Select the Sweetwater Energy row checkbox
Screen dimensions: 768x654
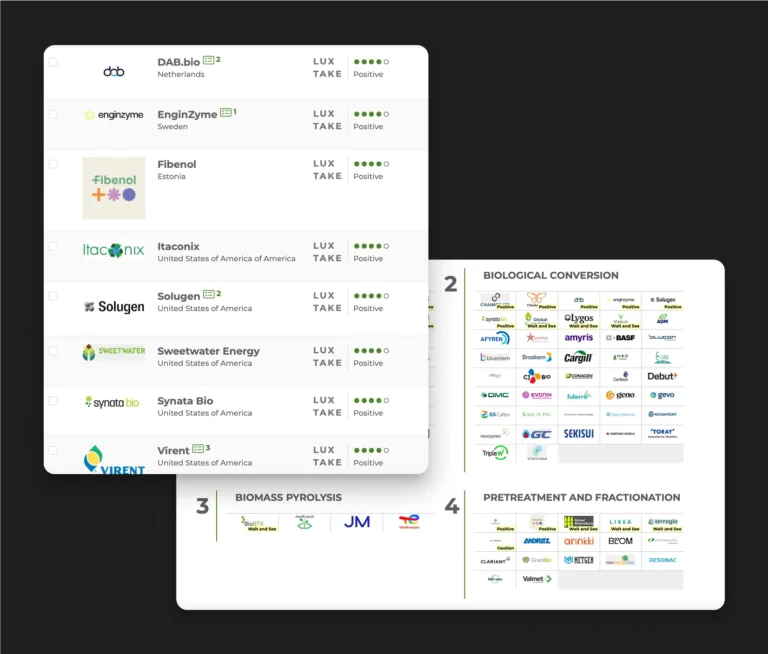[x=53, y=352]
